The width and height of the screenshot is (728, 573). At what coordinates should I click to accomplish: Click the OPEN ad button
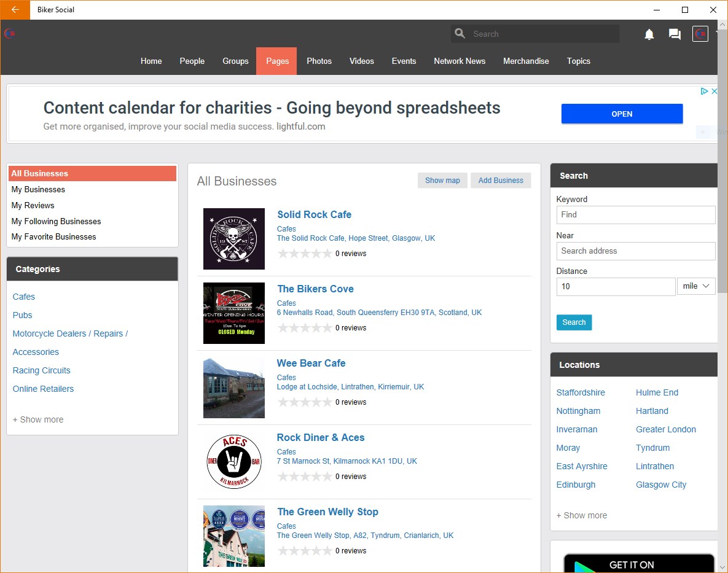(622, 114)
